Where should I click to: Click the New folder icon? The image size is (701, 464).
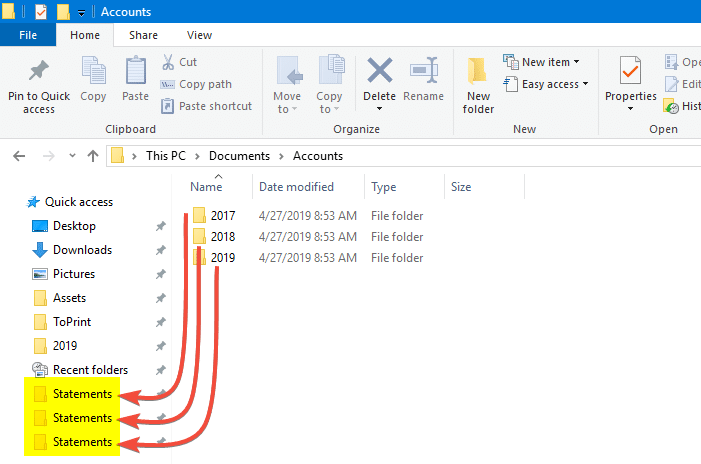click(477, 71)
